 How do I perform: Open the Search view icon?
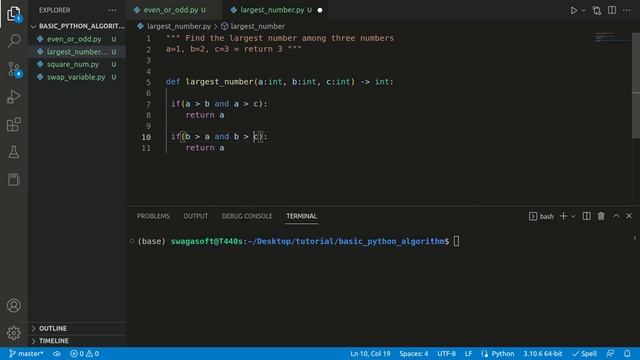point(14,40)
